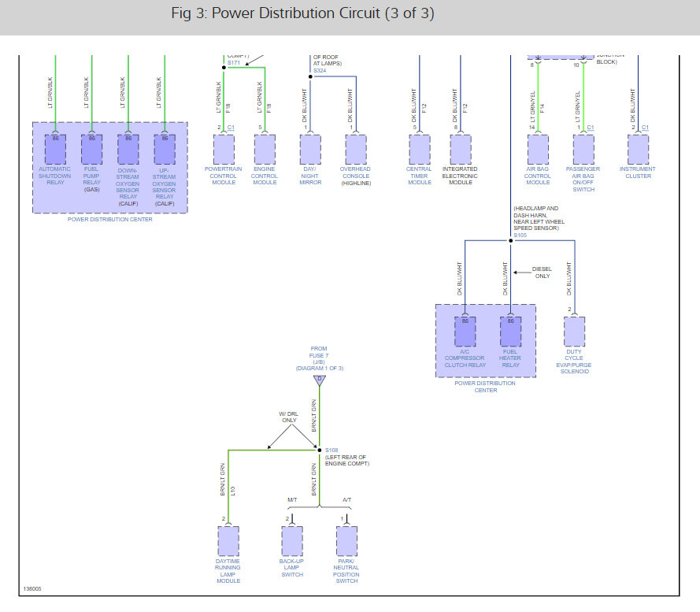Click the relay 86 box above Automatic Shutdown Relay

tap(55, 149)
